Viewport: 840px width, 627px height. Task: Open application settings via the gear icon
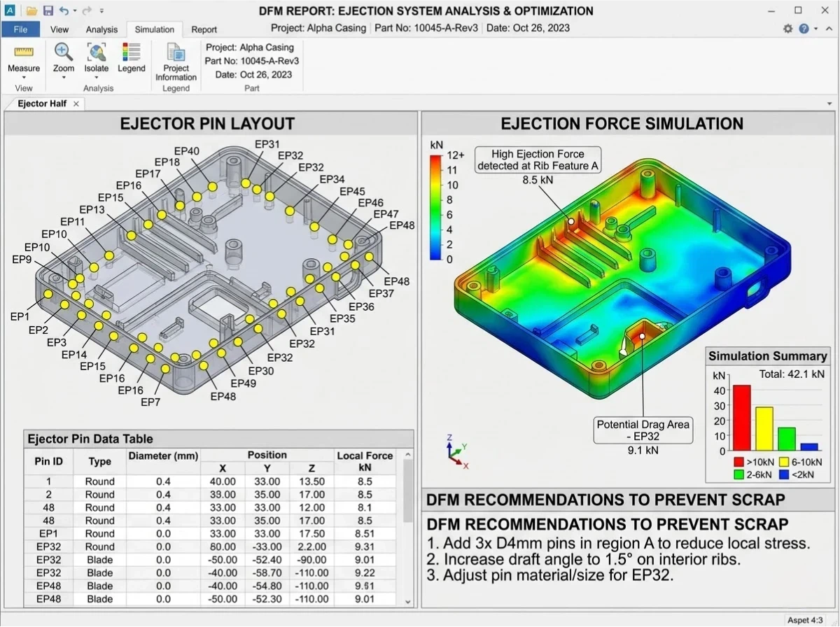pyautogui.click(x=789, y=29)
